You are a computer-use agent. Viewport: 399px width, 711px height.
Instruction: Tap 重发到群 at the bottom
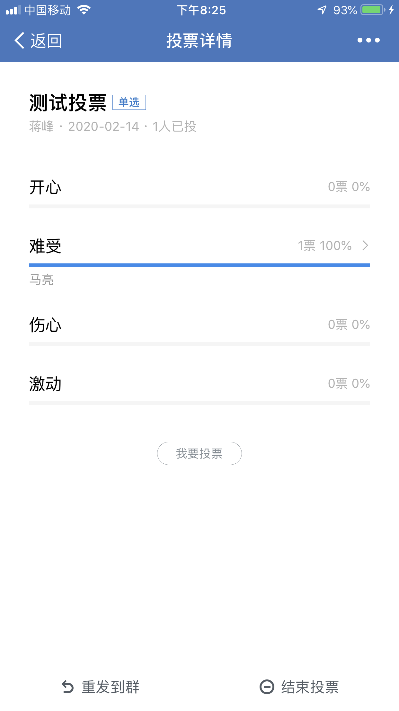110,687
